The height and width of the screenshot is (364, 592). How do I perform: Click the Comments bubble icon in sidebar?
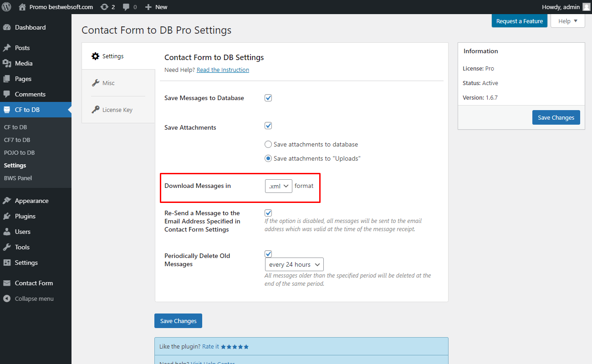[x=7, y=94]
